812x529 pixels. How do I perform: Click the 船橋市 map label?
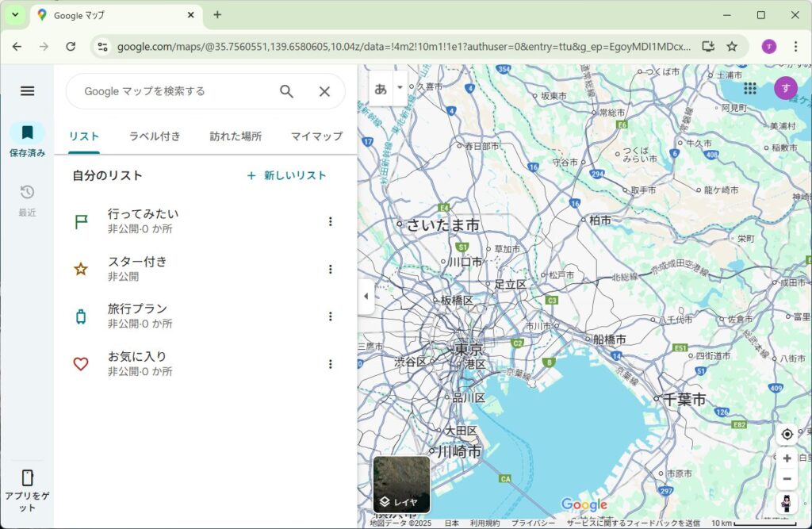[x=610, y=339]
